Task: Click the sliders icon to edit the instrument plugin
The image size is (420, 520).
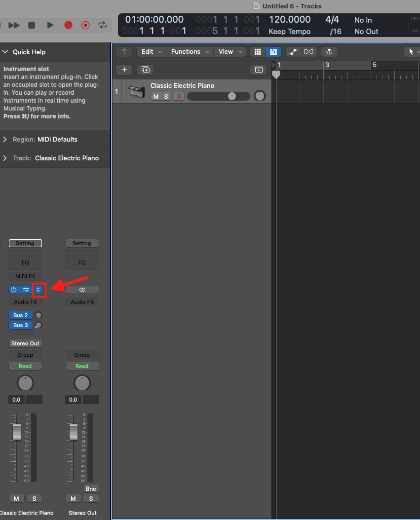Action: 26,290
